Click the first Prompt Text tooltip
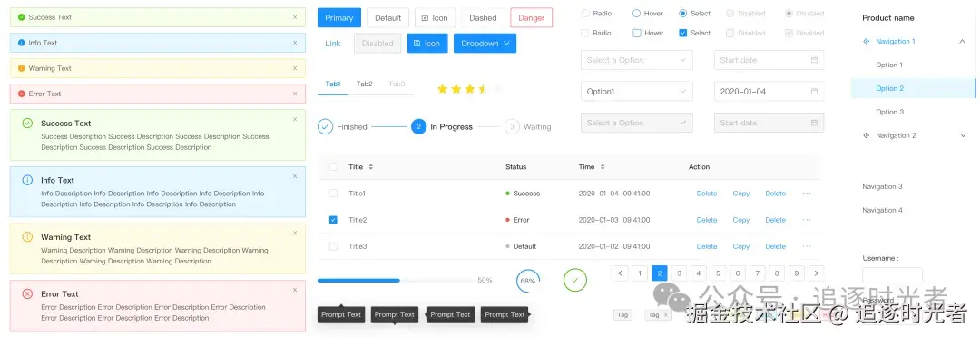980x338 pixels. click(342, 314)
